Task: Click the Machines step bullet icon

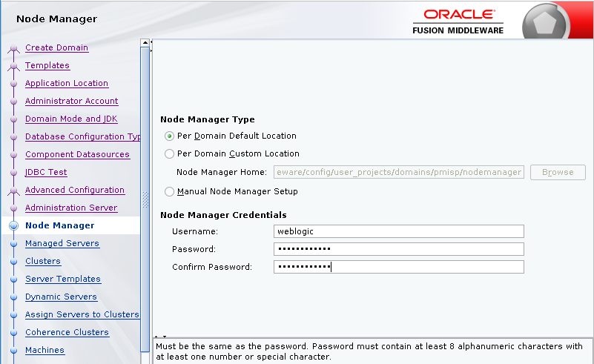Action: coord(13,351)
